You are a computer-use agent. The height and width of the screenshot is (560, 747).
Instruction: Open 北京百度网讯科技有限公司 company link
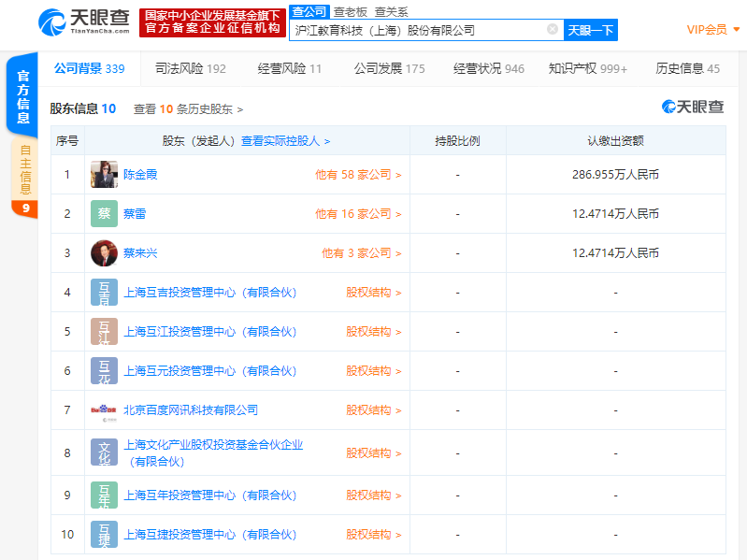click(x=191, y=410)
